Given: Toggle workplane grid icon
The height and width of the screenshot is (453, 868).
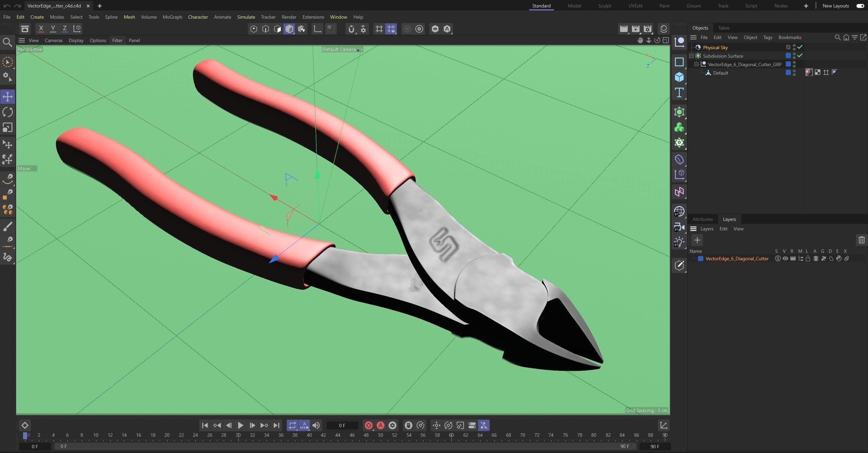Looking at the screenshot, I should [379, 29].
